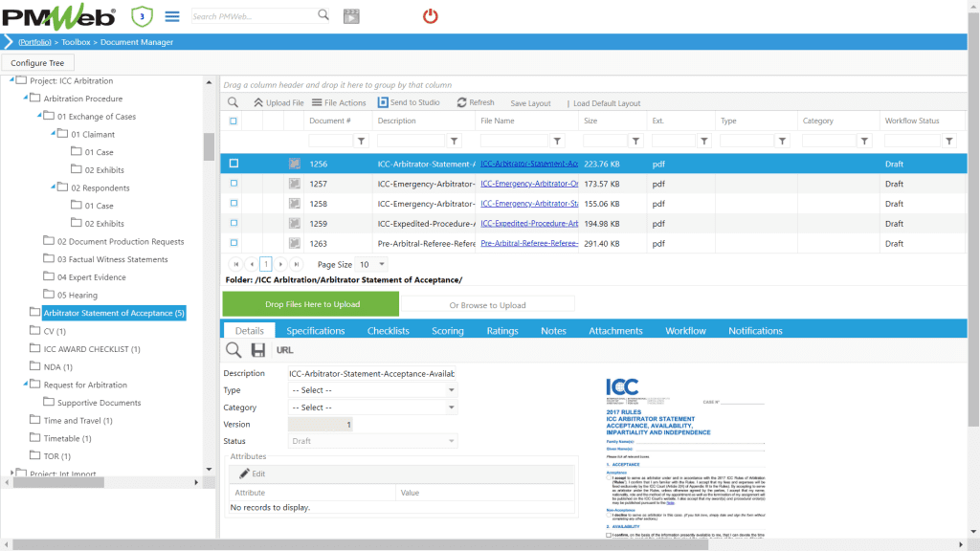Switch to the Ratings tab
Screen dimensions: 980x551
coord(502,331)
